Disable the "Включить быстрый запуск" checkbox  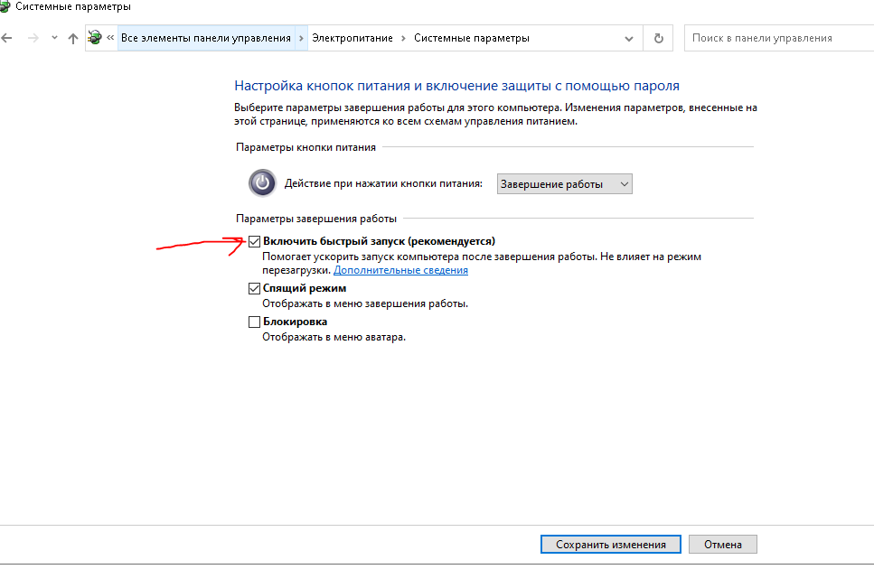point(255,242)
